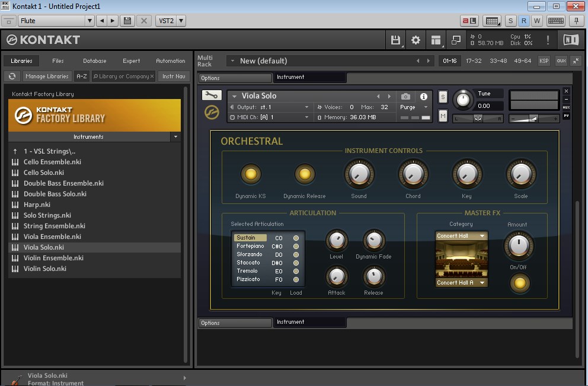Image resolution: width=588 pixels, height=386 pixels.
Task: Open the Instruments dropdown in Factory Library
Action: (175, 137)
